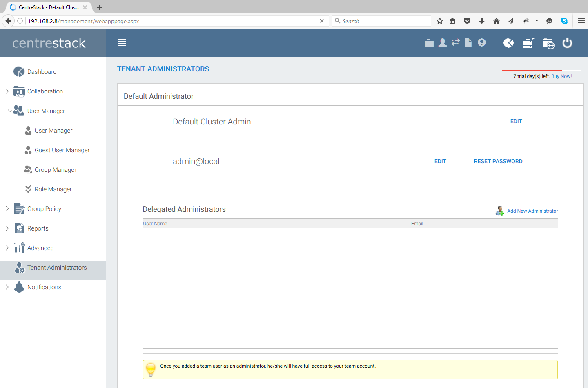588x388 pixels.
Task: Open Role Manager from the sidebar
Action: pos(54,189)
